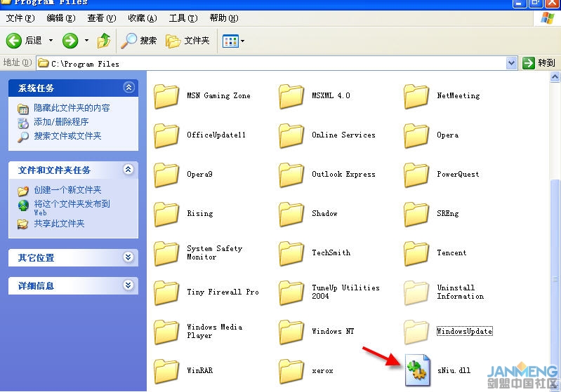
Task: Select the Online Services folder icon
Action: click(x=291, y=136)
